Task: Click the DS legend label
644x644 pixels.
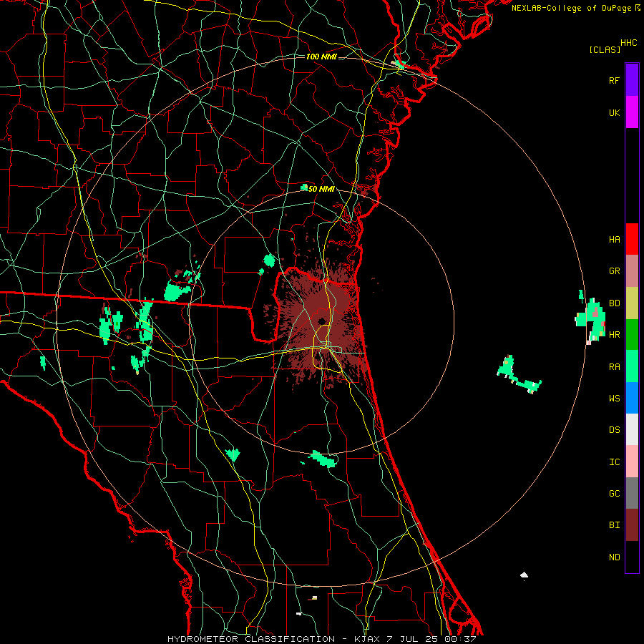Action: point(614,430)
